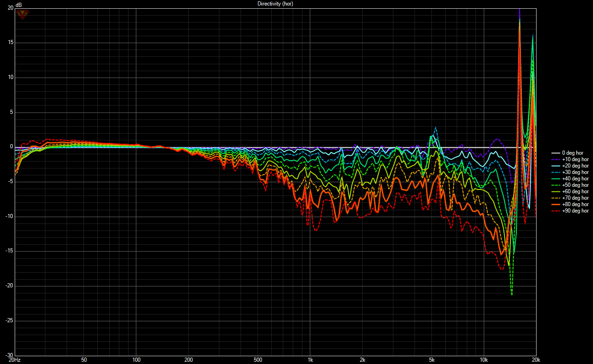This screenshot has height=364, width=593.
Task: Click the "20k" frequency axis label
Action: [x=536, y=359]
